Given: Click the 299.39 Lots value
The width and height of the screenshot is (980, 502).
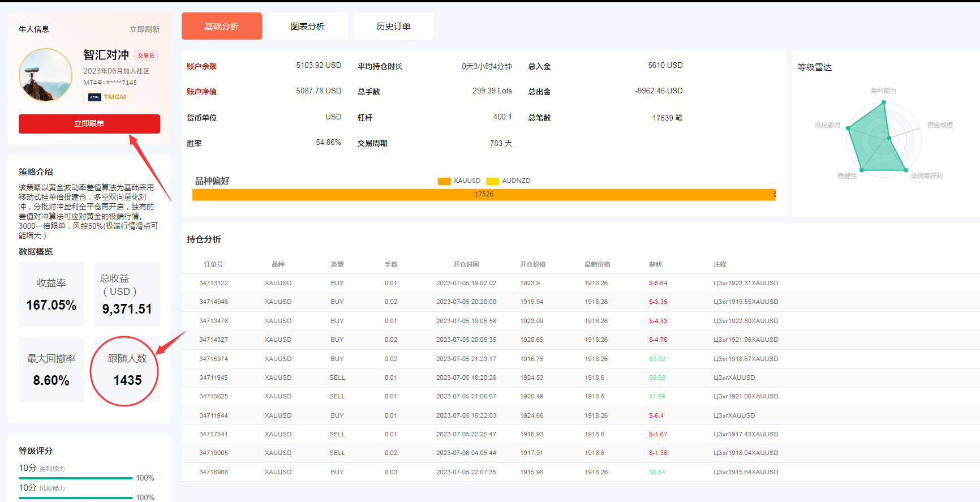Looking at the screenshot, I should click(x=492, y=91).
